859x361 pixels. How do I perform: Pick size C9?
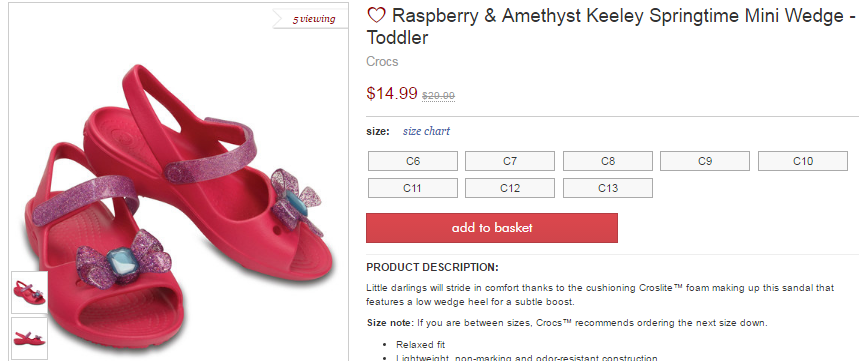point(705,161)
